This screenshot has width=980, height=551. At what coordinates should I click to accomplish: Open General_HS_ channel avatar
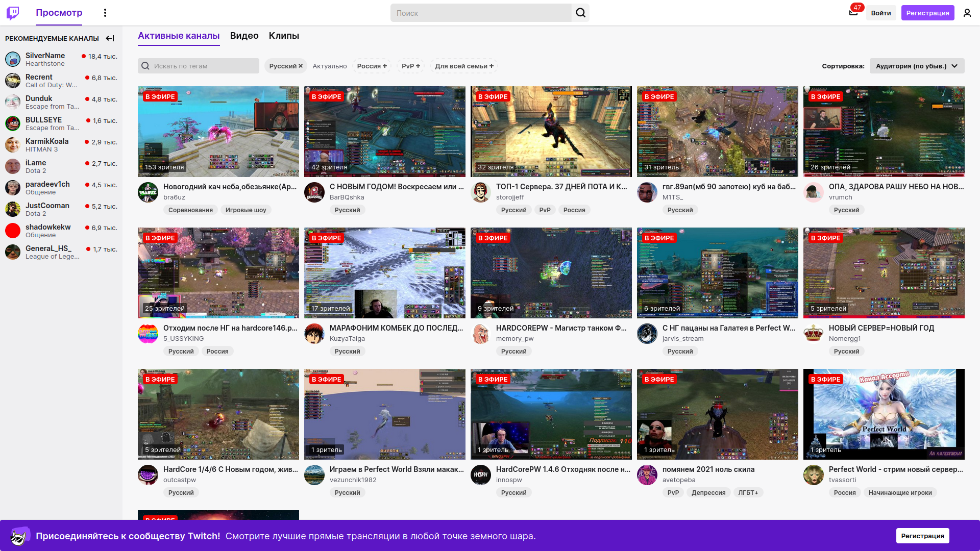click(x=13, y=252)
